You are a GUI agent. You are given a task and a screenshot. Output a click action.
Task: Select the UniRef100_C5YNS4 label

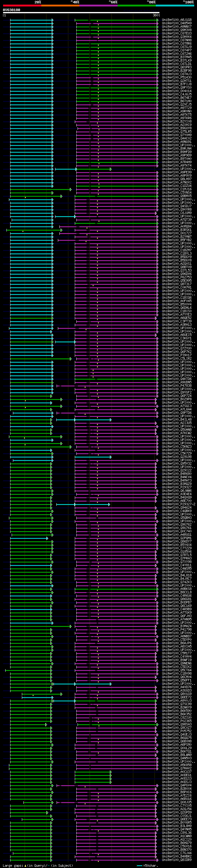pos(177,193)
